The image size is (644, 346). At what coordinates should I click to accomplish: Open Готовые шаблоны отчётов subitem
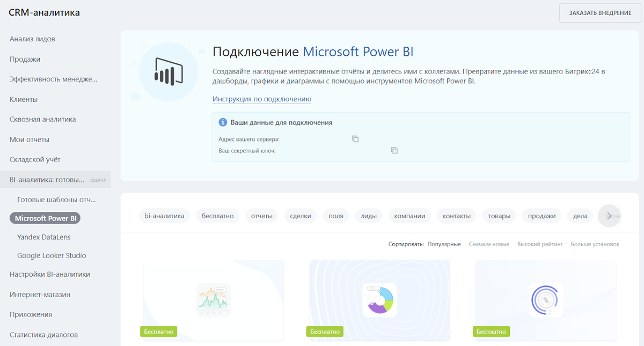pyautogui.click(x=56, y=200)
